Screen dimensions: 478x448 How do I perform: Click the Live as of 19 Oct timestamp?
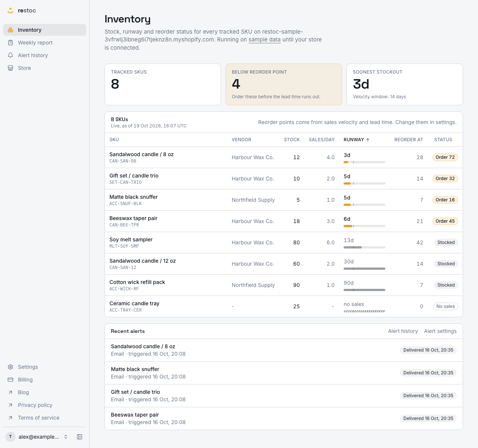click(149, 126)
